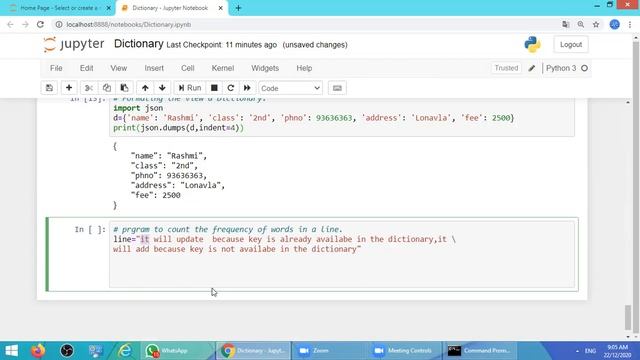Bookmark this page with the star icon

tap(596, 24)
